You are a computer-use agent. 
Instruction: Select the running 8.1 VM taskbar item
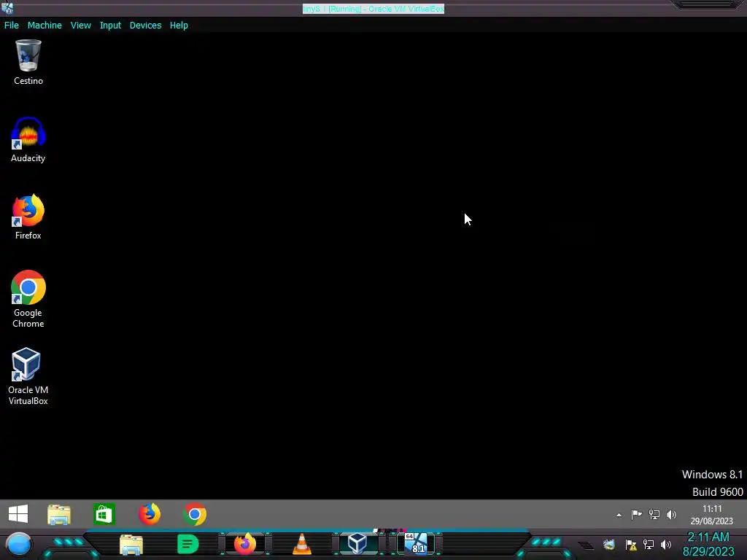click(417, 544)
